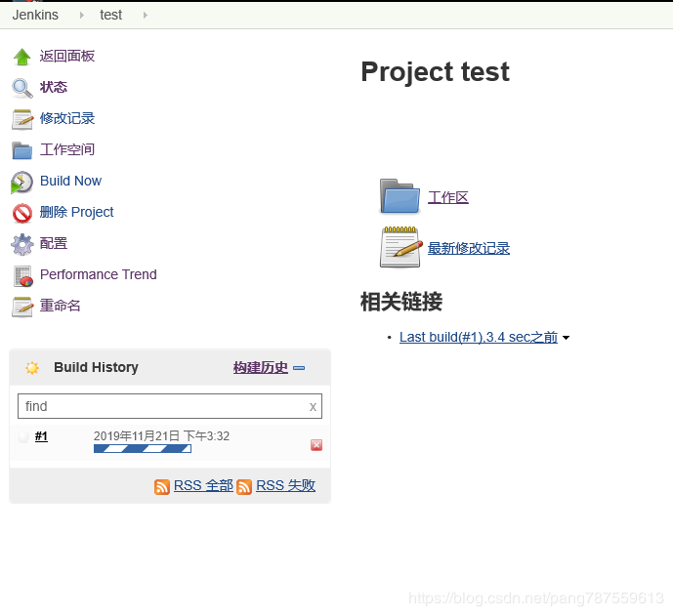673x616 pixels.
Task: Open the 配置 sidebar link
Action: click(x=54, y=243)
